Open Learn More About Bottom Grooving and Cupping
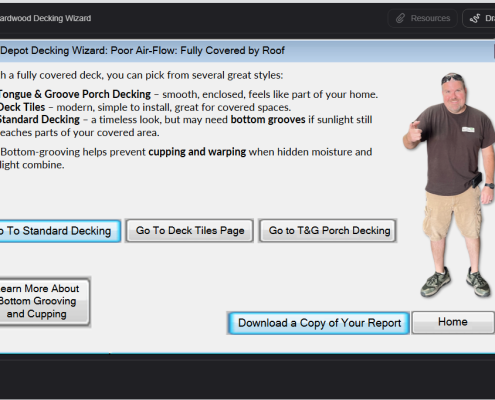Image resolution: width=495 pixels, height=400 pixels. (x=44, y=302)
